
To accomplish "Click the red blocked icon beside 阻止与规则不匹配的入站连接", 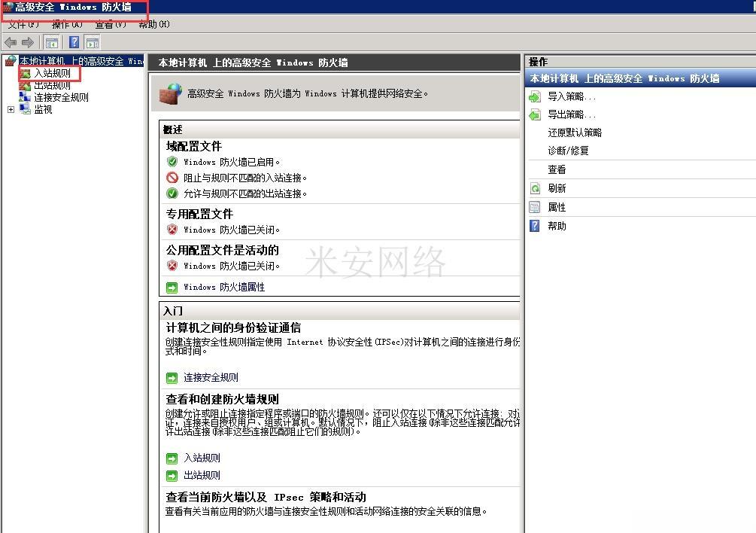I will click(172, 178).
